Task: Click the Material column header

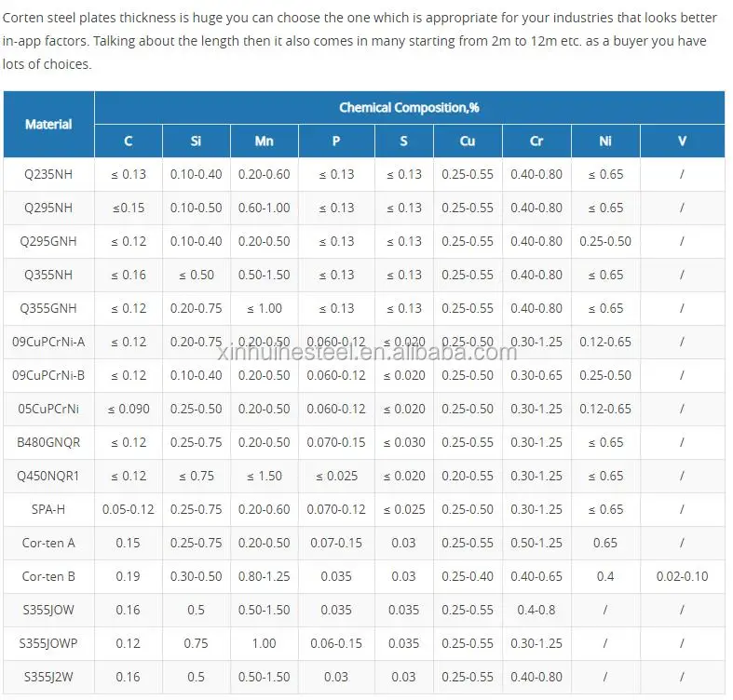Action: click(48, 124)
